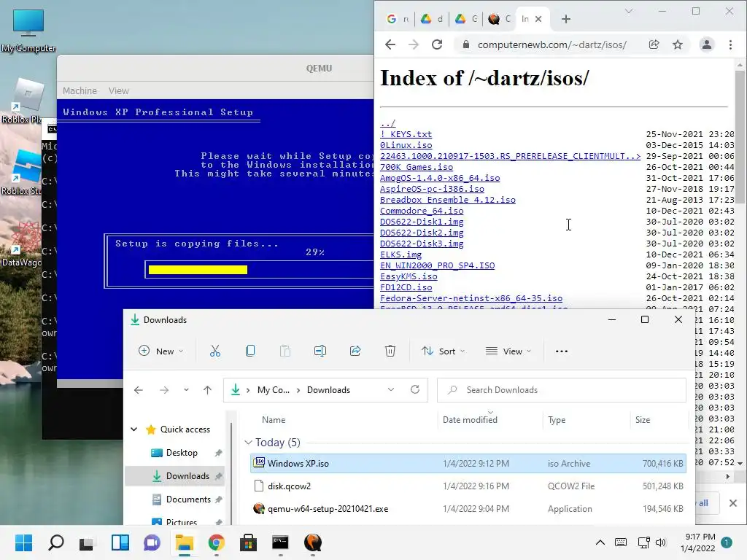Open Chrome's three-dot menu

[x=730, y=44]
